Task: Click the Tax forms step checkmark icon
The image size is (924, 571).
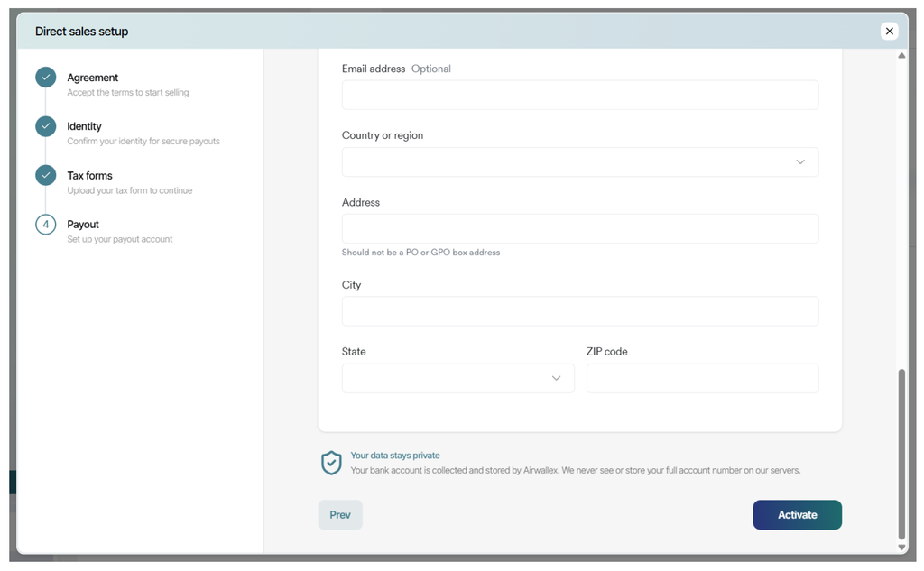Action: [x=45, y=175]
